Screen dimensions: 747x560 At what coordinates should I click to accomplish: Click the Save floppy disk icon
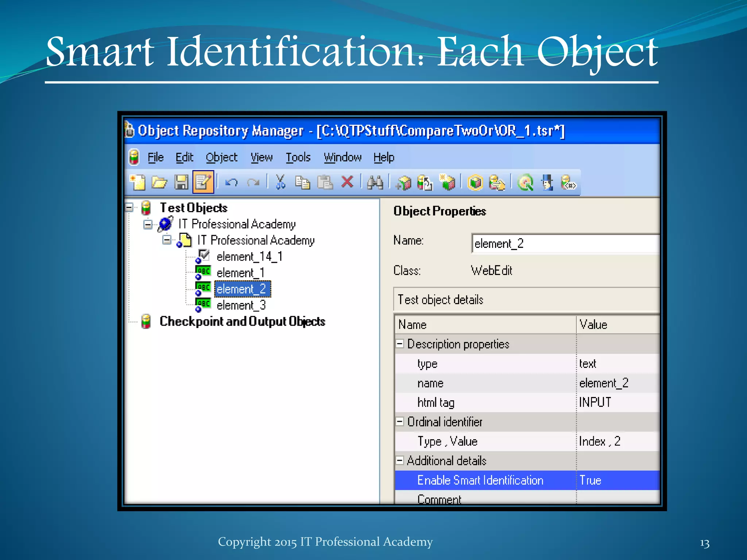181,182
